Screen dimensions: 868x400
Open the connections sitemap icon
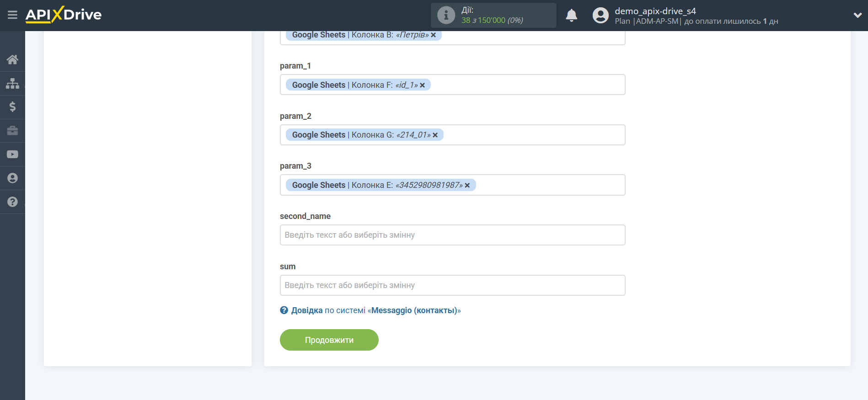[12, 83]
